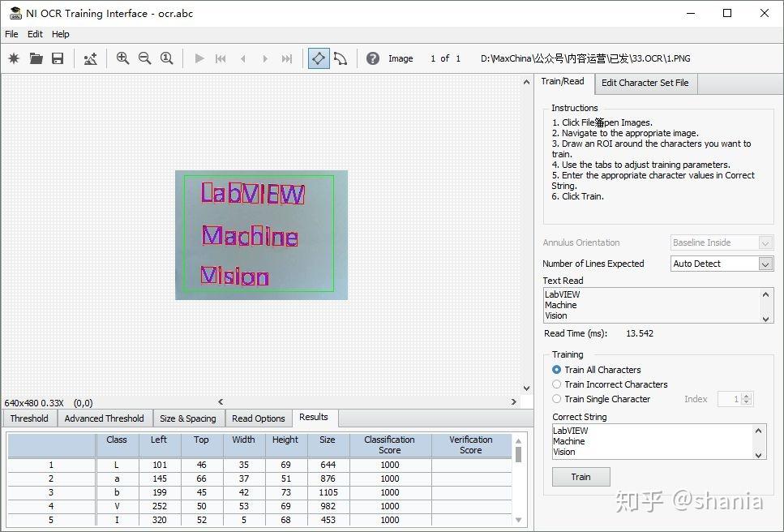This screenshot has width=784, height=532.
Task: Open the Advanced Threshold tab
Action: pos(104,418)
